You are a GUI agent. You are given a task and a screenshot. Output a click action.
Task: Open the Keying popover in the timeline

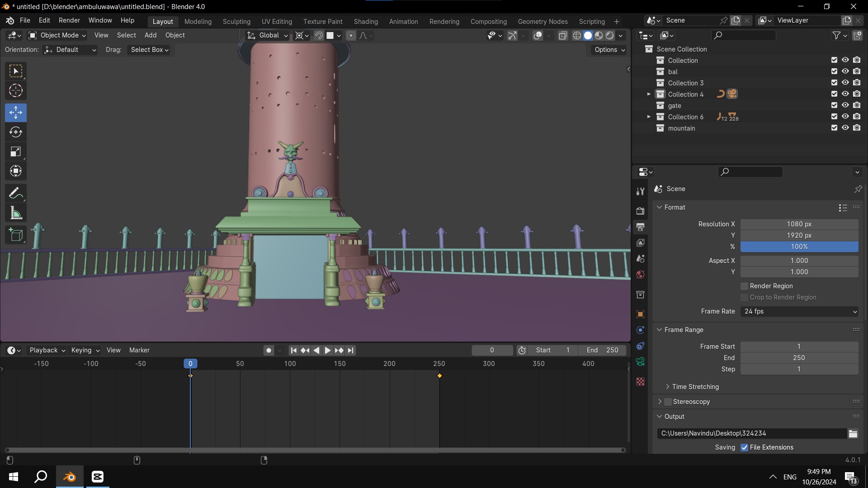pos(85,350)
